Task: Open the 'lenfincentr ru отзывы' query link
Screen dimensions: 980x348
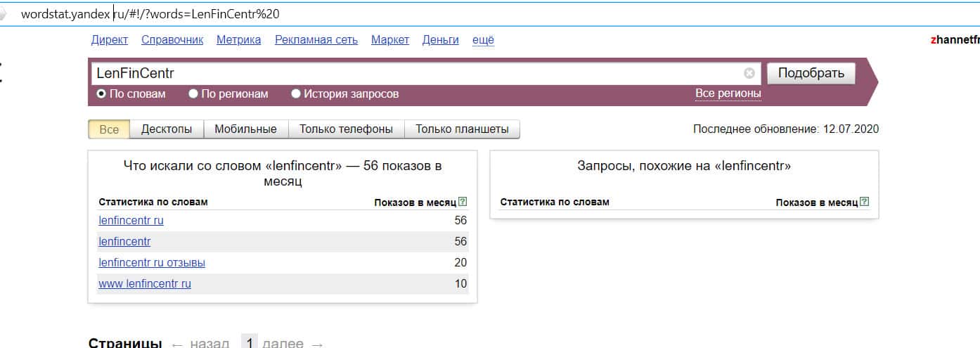Action: tap(152, 263)
